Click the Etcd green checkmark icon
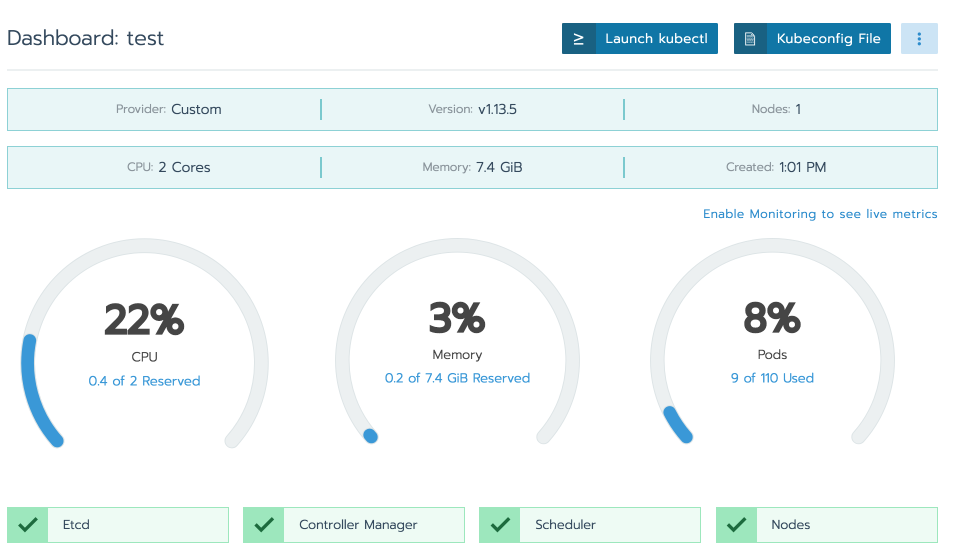Image resolution: width=955 pixels, height=560 pixels. point(27,525)
